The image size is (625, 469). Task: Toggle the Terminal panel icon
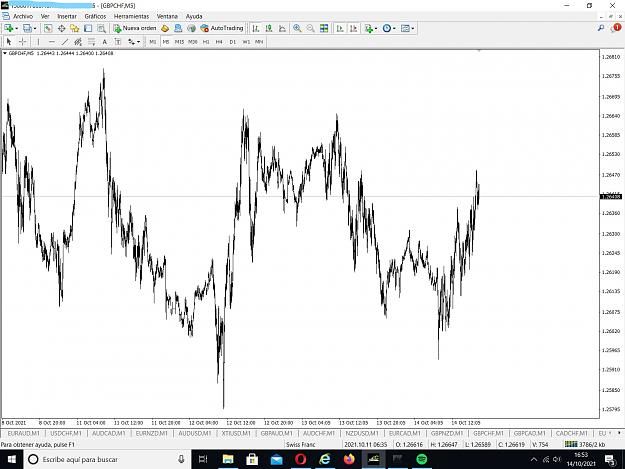(88, 28)
